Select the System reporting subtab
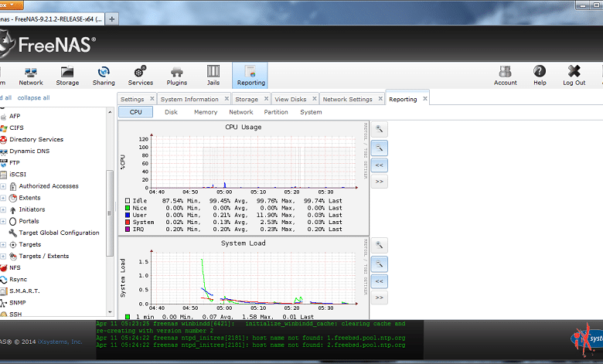Image resolution: width=603 pixels, height=364 pixels. (x=311, y=112)
